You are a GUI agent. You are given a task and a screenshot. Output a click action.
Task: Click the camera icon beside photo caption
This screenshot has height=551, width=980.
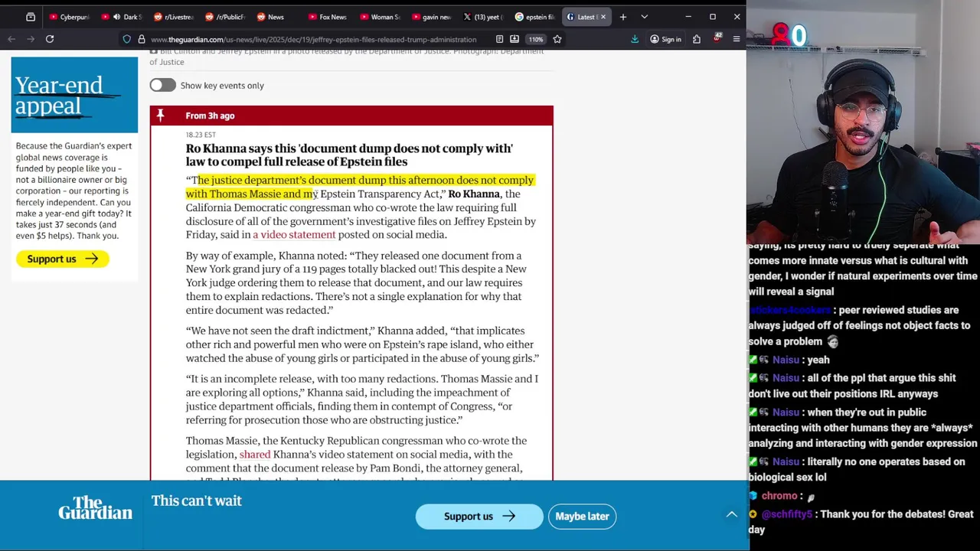[153, 52]
